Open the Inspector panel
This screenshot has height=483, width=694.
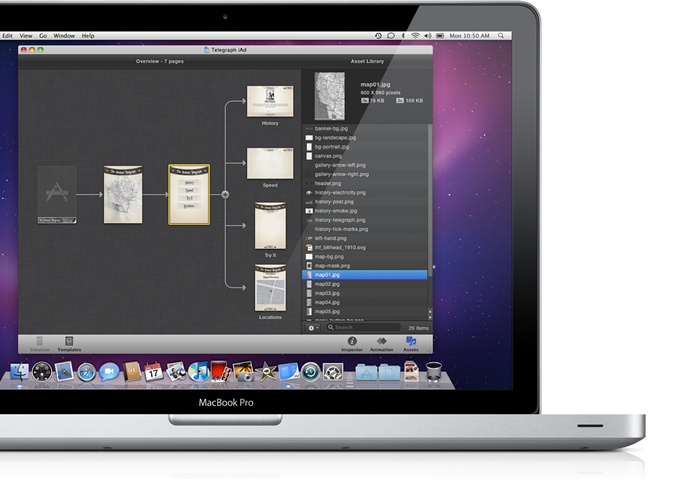click(x=351, y=343)
